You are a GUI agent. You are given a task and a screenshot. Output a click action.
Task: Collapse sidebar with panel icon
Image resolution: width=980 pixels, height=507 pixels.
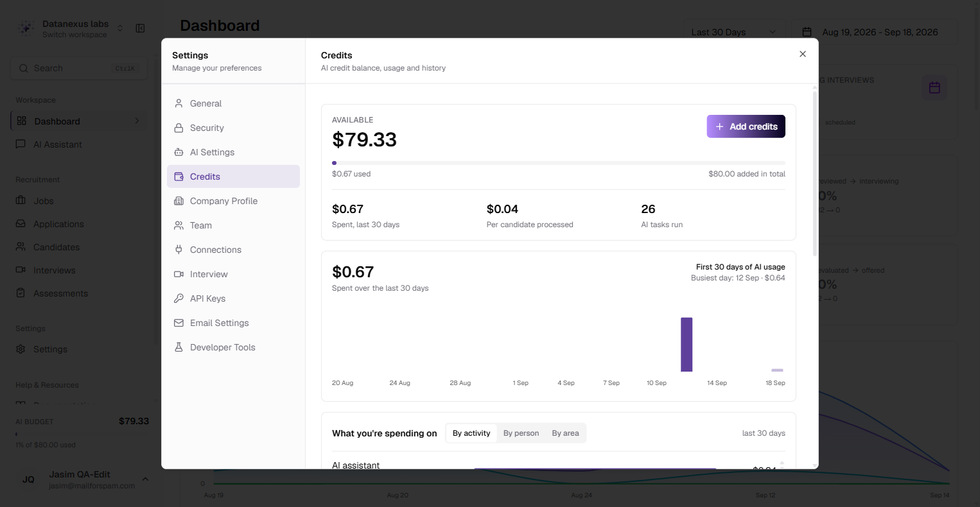click(140, 28)
